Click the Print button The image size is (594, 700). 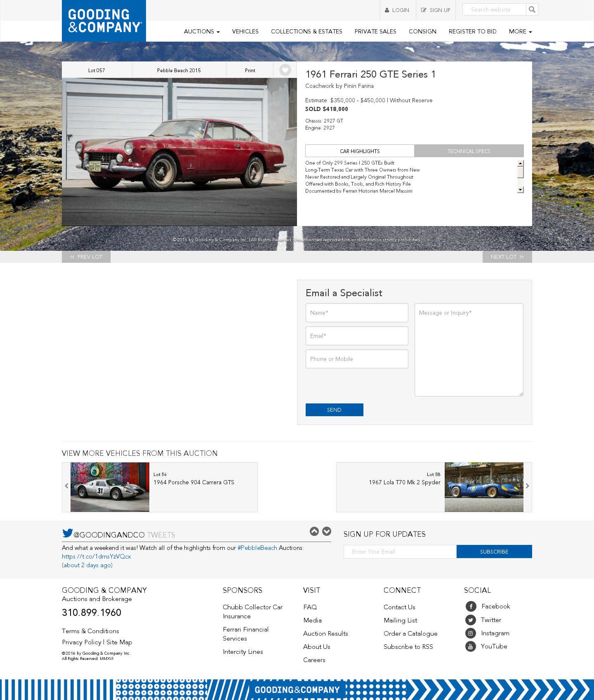[x=250, y=70]
